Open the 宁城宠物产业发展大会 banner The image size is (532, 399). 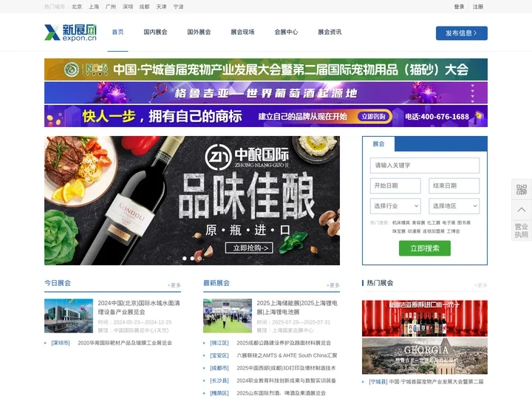click(266, 69)
